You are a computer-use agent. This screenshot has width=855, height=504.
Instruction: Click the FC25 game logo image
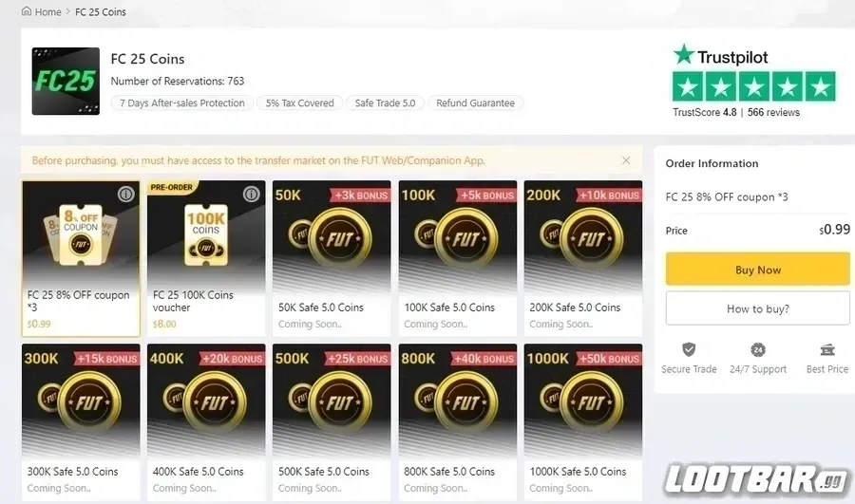point(66,82)
